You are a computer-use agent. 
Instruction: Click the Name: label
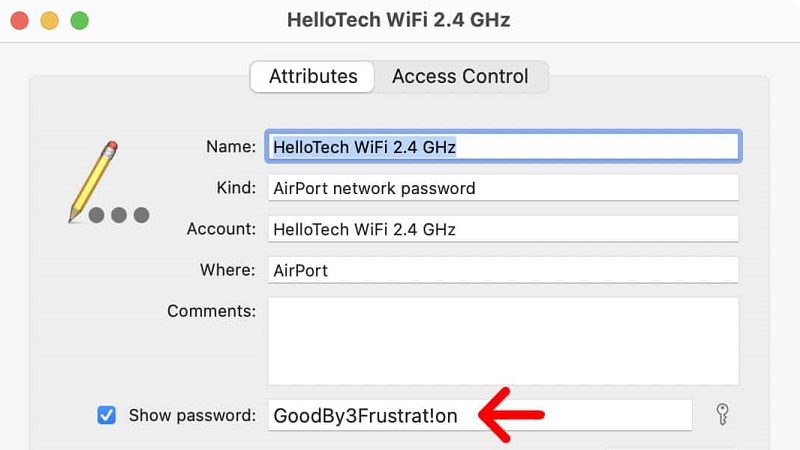click(231, 147)
